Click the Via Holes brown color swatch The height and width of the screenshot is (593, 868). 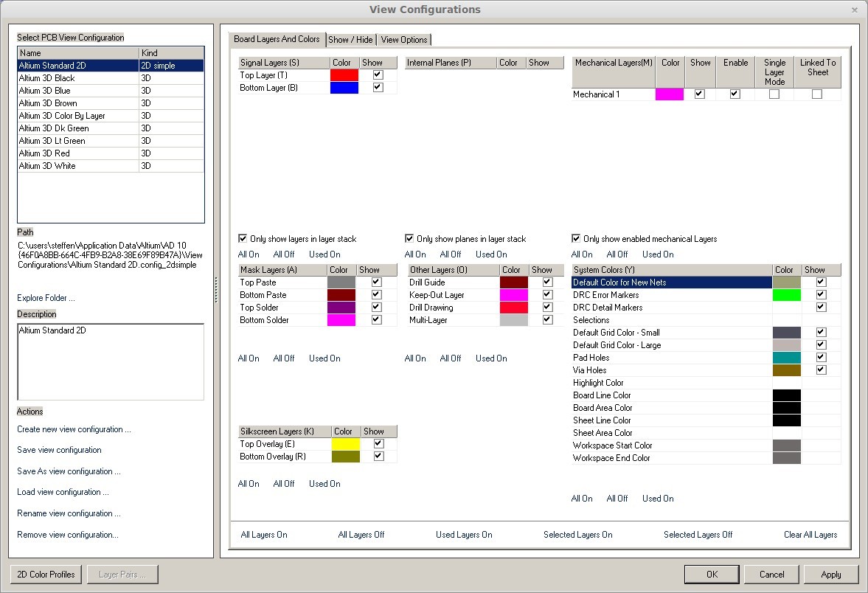787,370
